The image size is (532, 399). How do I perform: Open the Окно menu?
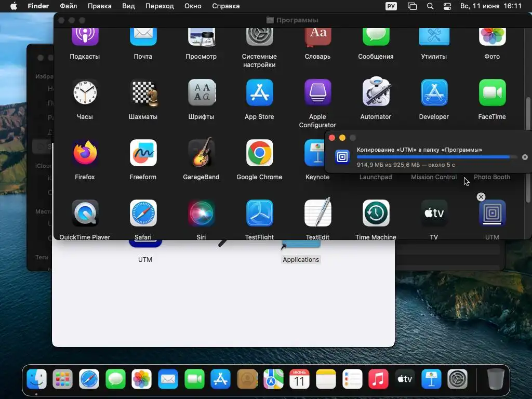coord(193,6)
